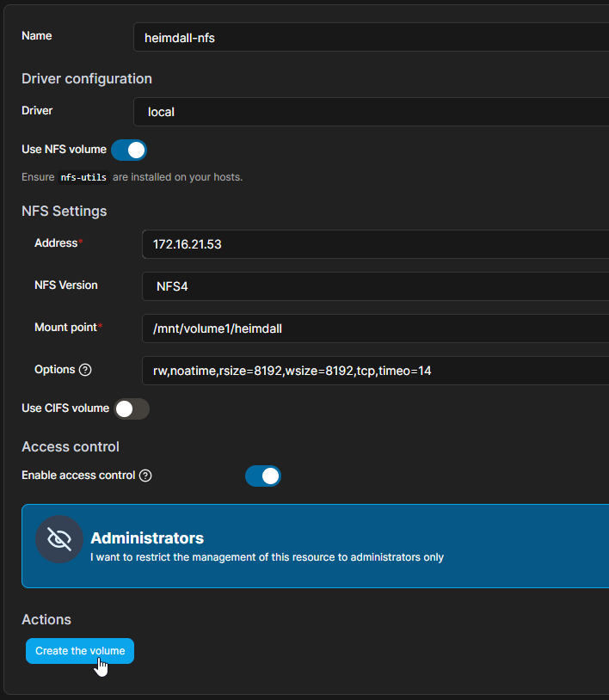Select the Administrators restriction card
609x700 pixels.
(313, 546)
